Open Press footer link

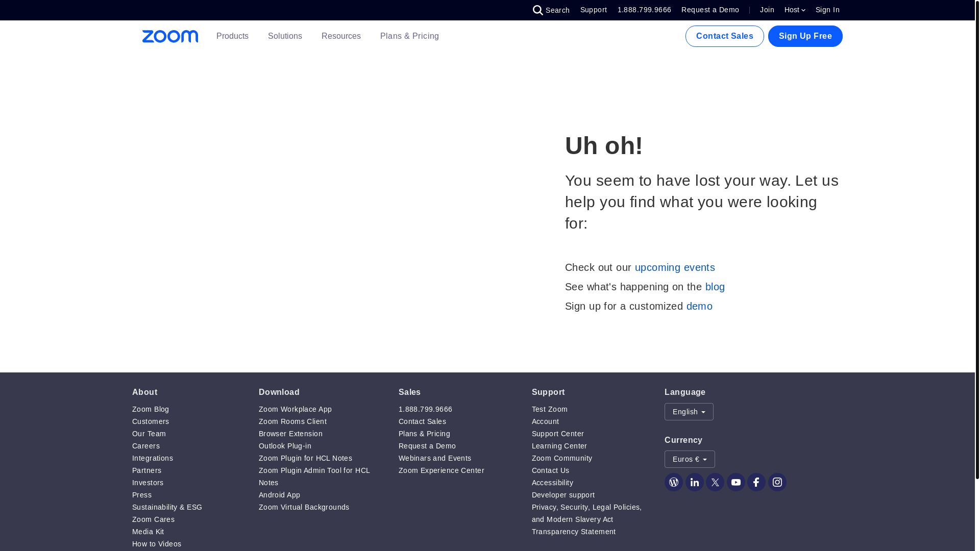(142, 495)
